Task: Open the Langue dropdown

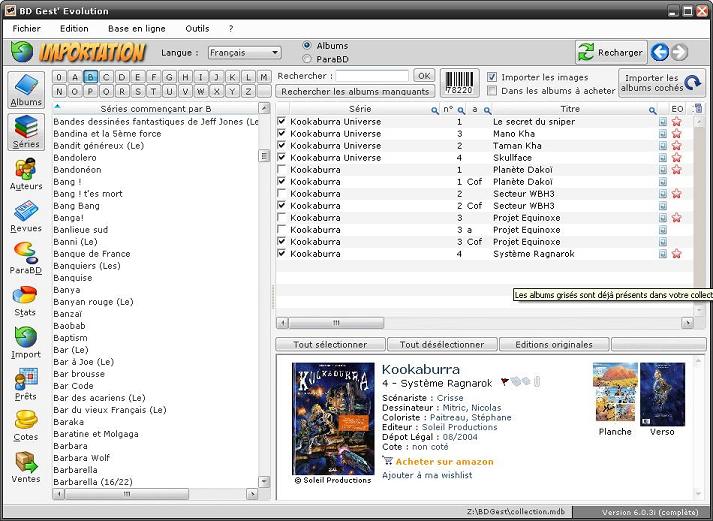Action: point(245,53)
